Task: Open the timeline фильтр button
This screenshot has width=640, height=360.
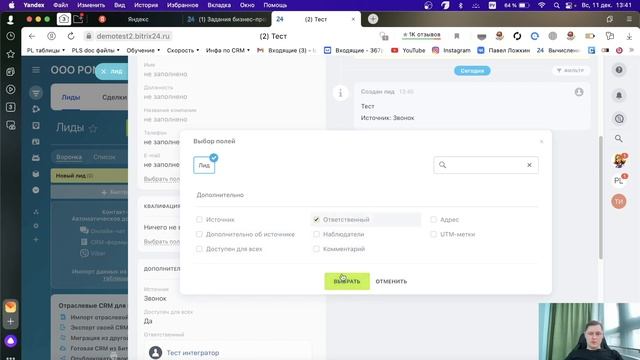Action: pos(571,71)
